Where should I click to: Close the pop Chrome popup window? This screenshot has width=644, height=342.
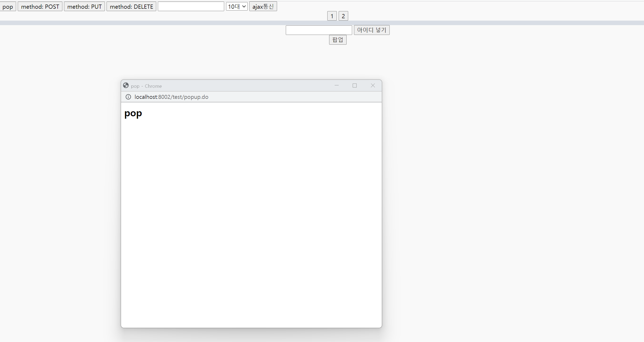click(373, 85)
